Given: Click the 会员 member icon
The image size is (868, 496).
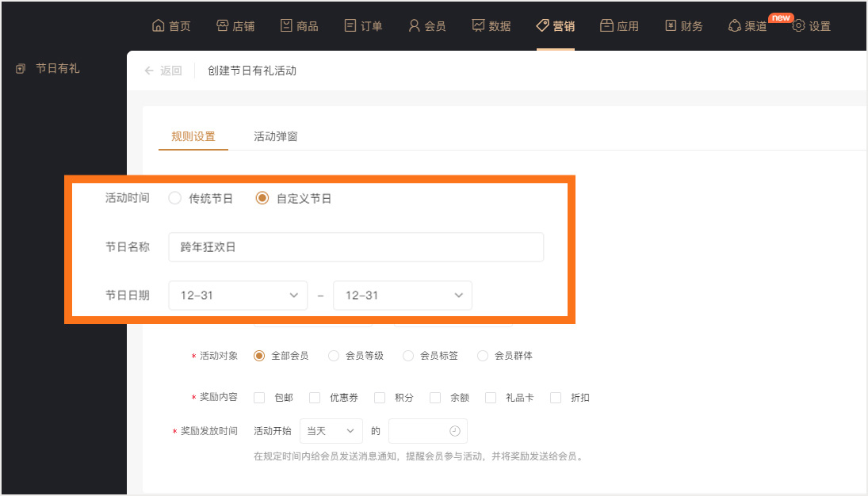Looking at the screenshot, I should tap(414, 26).
